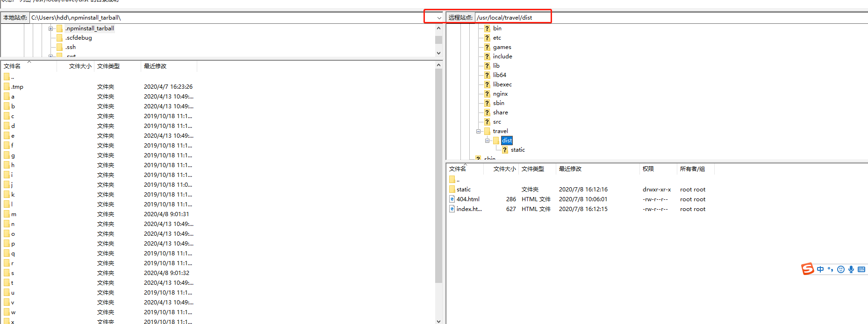This screenshot has height=324, width=868.
Task: Sort remote files by 权限 column header
Action: click(658, 169)
